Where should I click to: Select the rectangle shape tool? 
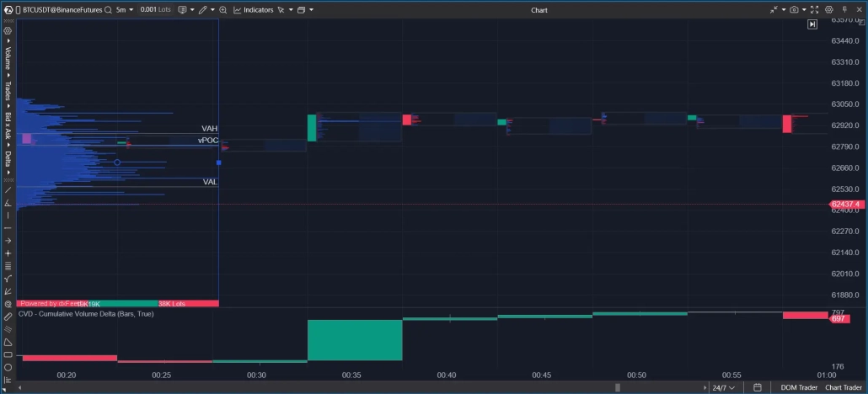point(8,354)
